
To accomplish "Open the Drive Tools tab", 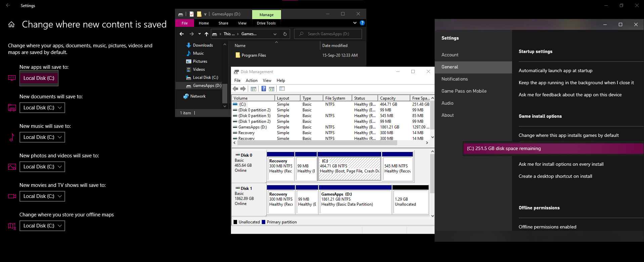I will [x=266, y=23].
